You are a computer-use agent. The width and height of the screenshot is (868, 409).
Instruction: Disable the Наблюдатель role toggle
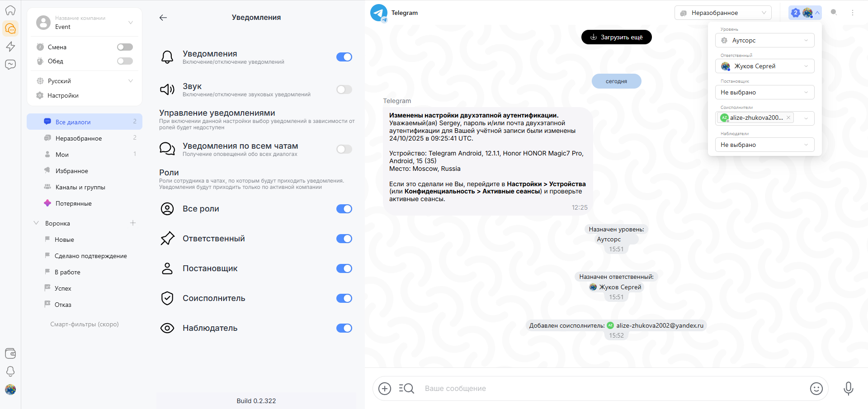pos(344,328)
